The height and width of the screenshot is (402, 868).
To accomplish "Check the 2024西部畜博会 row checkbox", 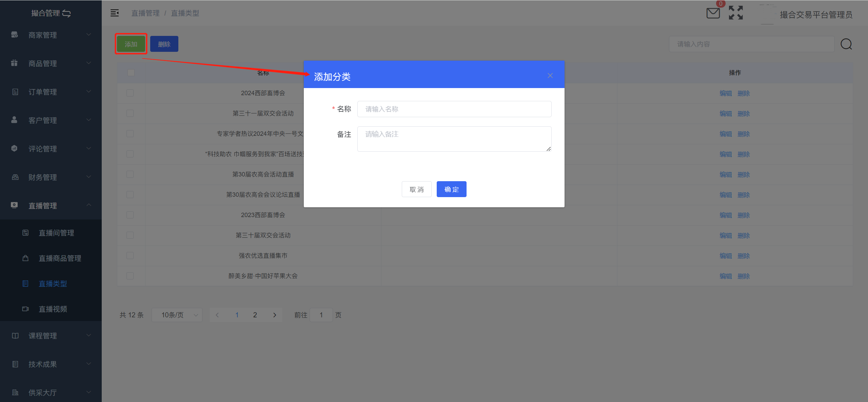I will [130, 93].
